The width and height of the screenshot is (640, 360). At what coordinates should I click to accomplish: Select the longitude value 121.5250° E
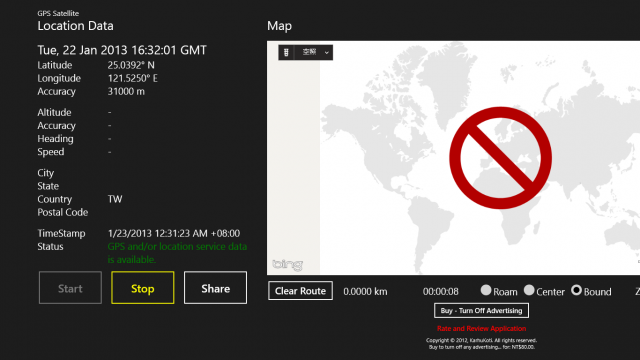point(133,78)
